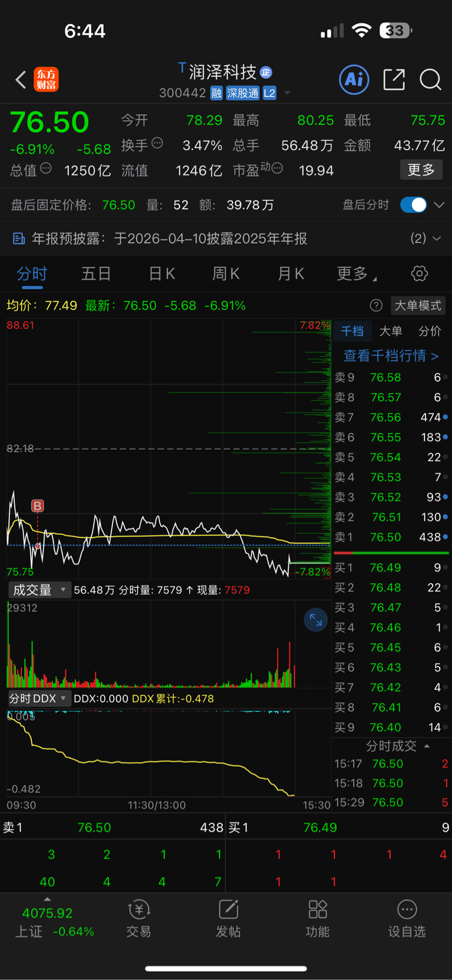The image size is (452, 980).
Task: Tap 设自选 add to watchlist icon
Action: click(x=407, y=919)
